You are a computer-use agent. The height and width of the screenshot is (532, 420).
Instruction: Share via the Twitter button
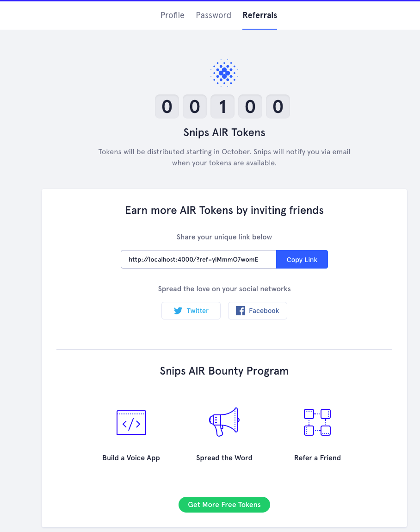tap(191, 311)
